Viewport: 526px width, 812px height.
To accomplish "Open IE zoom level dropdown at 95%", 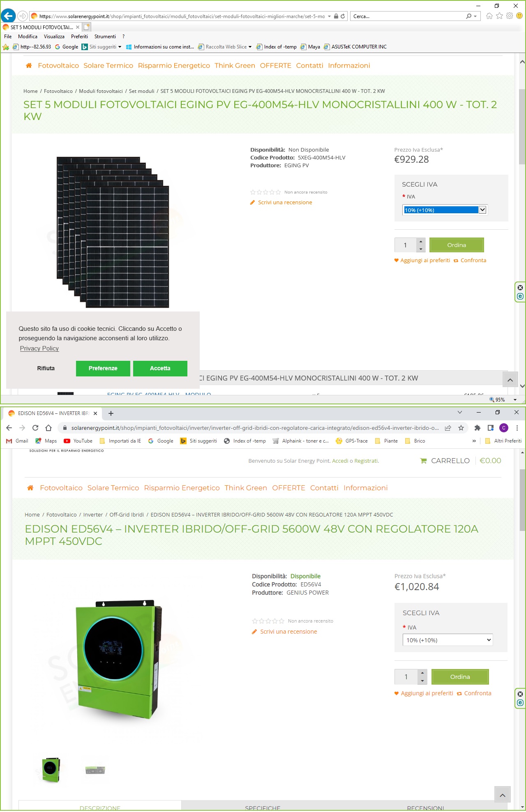I will [515, 399].
